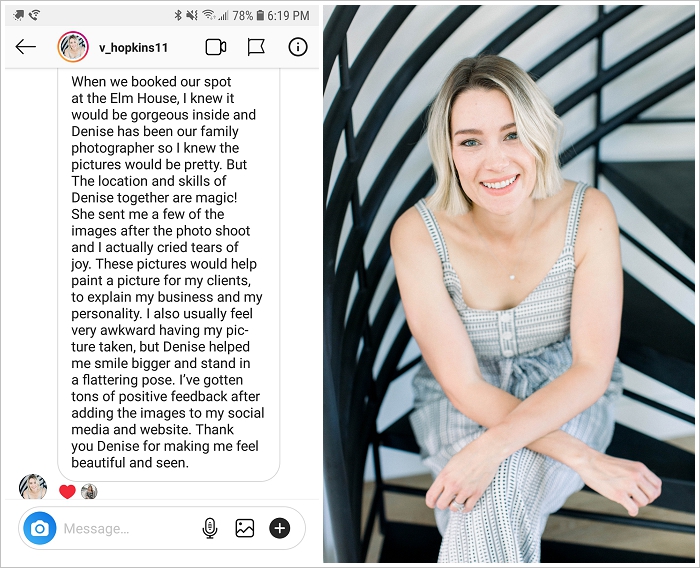Tap the Wi-Fi signal icon in status bar
The height and width of the screenshot is (568, 700).
(208, 15)
